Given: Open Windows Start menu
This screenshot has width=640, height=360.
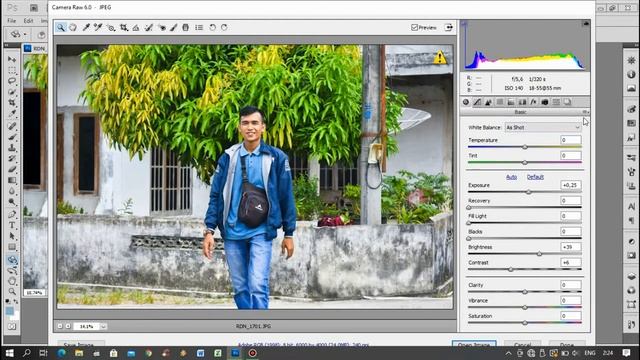Looking at the screenshot, I should click(x=9, y=353).
